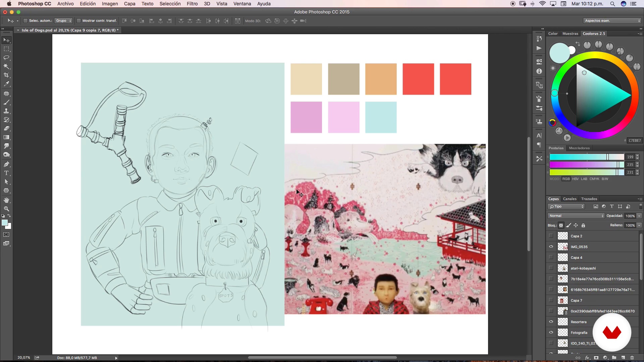
Task: Show the Capa 4 layer
Action: point(551,257)
